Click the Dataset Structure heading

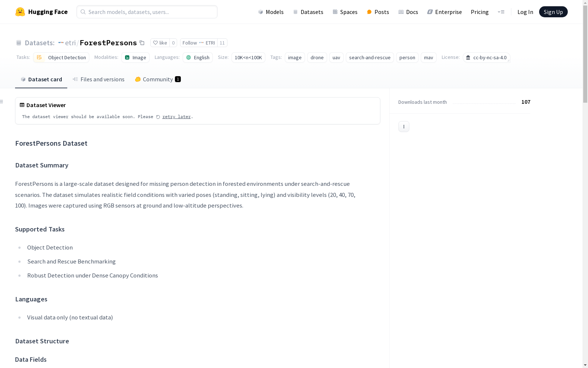[x=42, y=341]
